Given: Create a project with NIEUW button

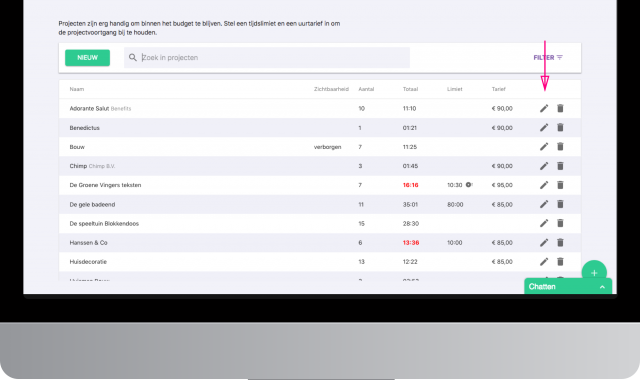Looking at the screenshot, I should [x=87, y=58].
